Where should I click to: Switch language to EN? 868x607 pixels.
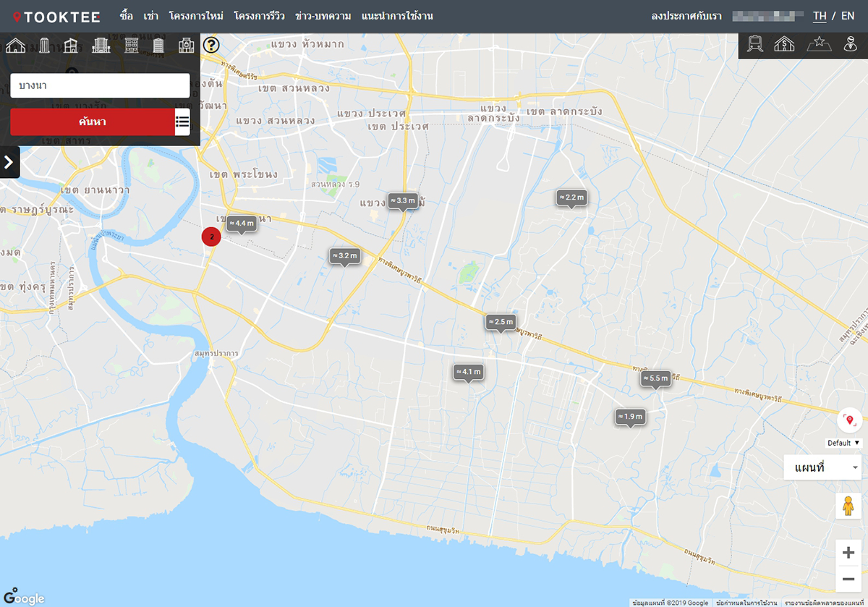point(848,16)
